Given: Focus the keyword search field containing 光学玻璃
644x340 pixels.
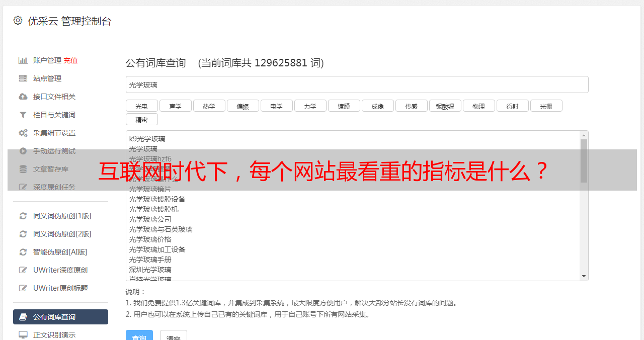Looking at the screenshot, I should click(357, 84).
